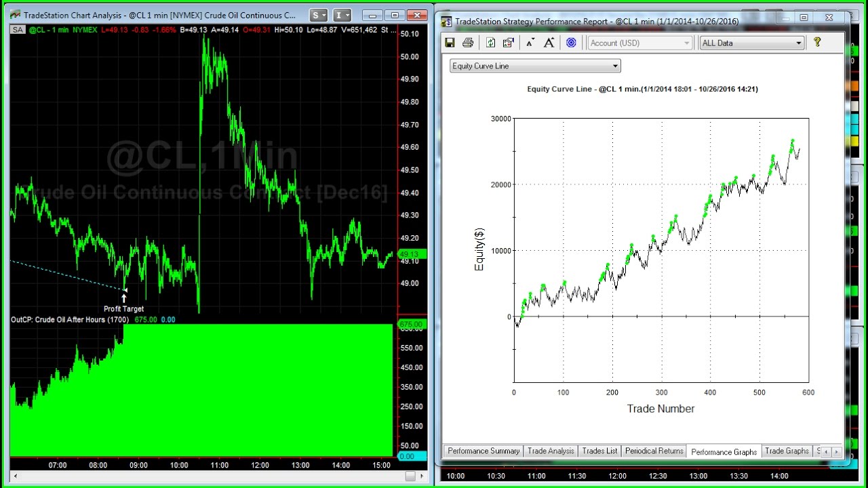Maximize the Performance Report window
Image resolution: width=868 pixels, height=488 pixels.
[804, 18]
